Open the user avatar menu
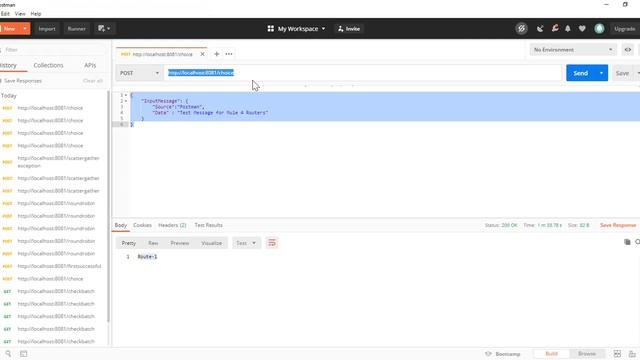The image size is (640, 360). (599, 29)
